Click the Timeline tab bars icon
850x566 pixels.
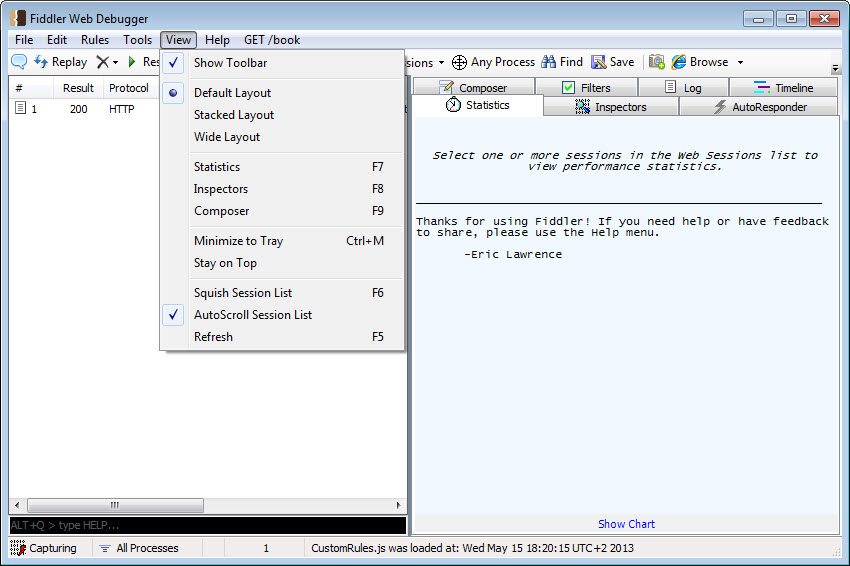click(762, 87)
